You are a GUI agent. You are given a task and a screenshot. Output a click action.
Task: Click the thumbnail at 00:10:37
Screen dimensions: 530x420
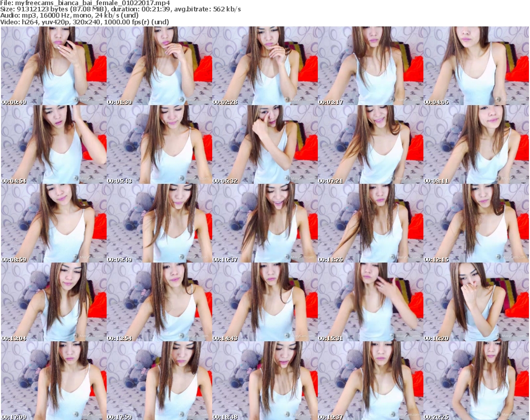265,224
